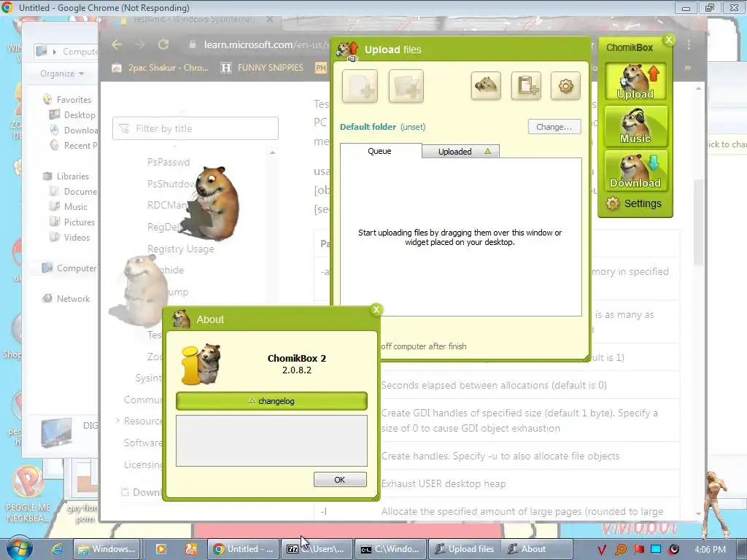This screenshot has width=747, height=560.
Task: Click the red V tray icon
Action: pos(602,550)
